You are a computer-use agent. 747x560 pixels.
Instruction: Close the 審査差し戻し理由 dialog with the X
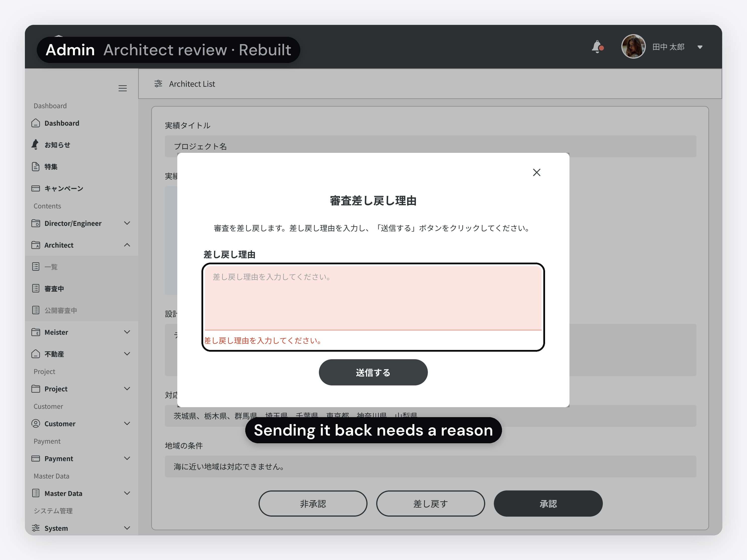pos(536,172)
